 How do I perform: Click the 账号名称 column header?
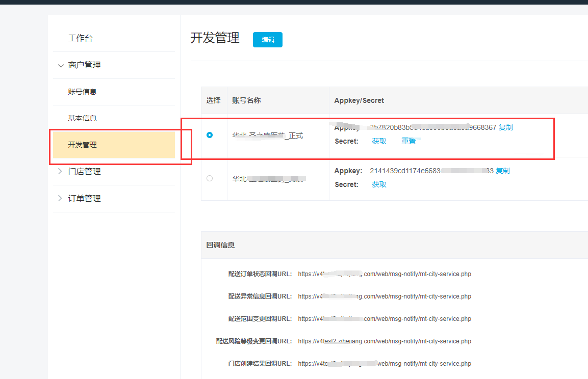[x=246, y=100]
